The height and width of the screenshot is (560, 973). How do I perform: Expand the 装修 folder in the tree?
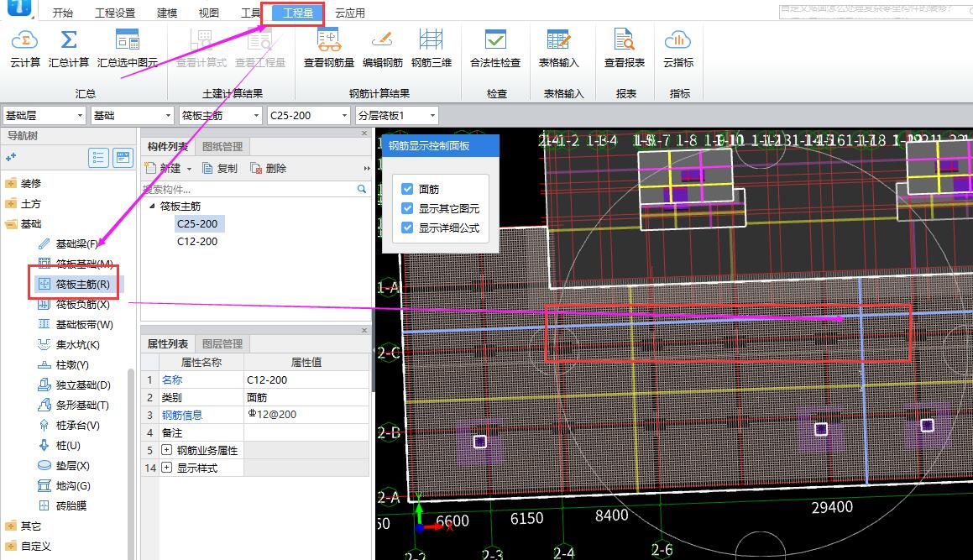[11, 183]
